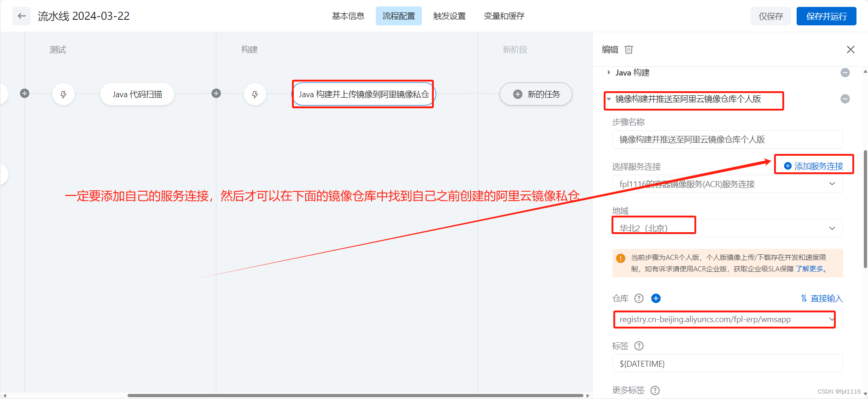Show help for 仓库 field
Screen dimensions: 868x399
pyautogui.click(x=639, y=298)
